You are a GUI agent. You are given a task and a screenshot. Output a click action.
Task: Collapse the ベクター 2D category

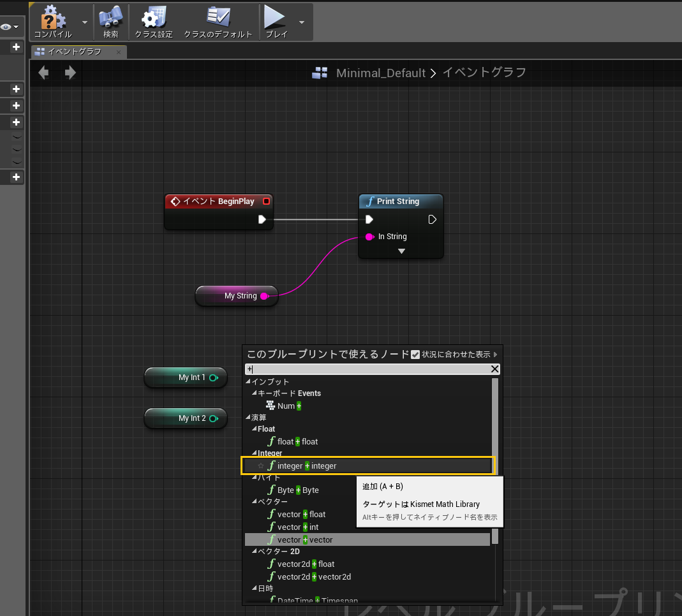tap(255, 551)
